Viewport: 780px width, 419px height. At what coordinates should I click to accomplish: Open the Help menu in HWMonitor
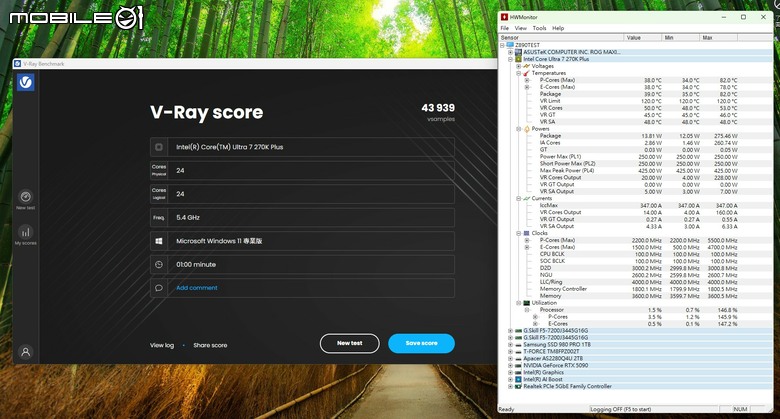click(558, 28)
